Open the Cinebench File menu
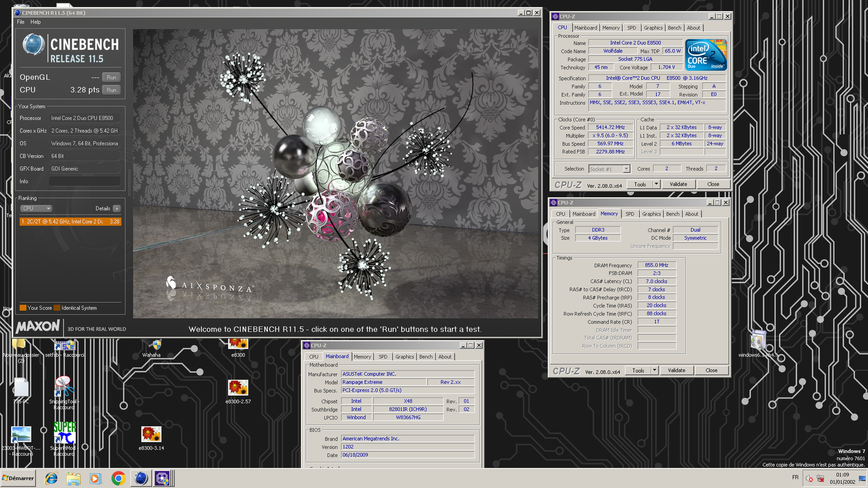The image size is (868, 488). point(21,22)
